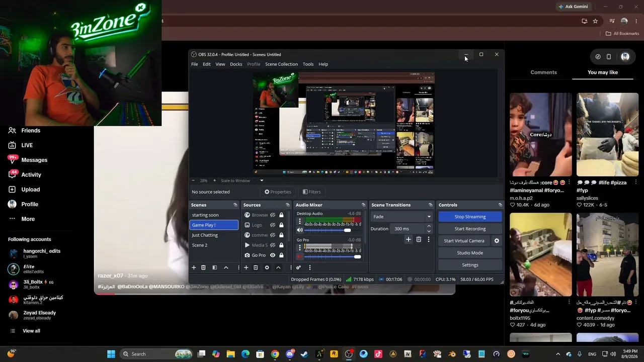Open transition properties three-dot menu
This screenshot has width=644, height=362.
(429, 239)
